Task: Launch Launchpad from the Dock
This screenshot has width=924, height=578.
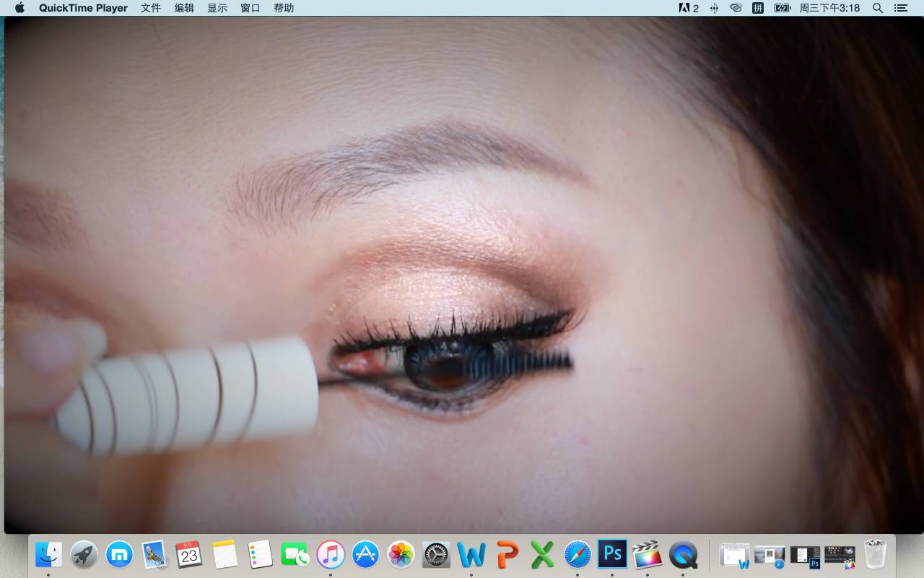Action: tap(84, 555)
